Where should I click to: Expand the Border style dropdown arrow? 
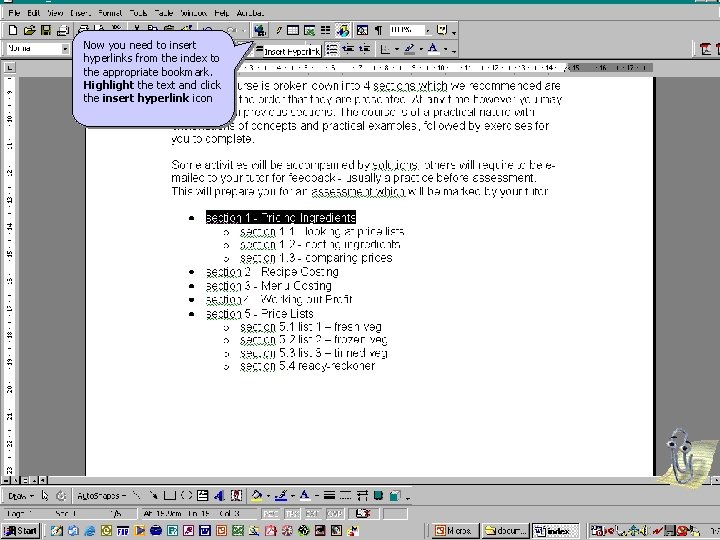tap(396, 49)
